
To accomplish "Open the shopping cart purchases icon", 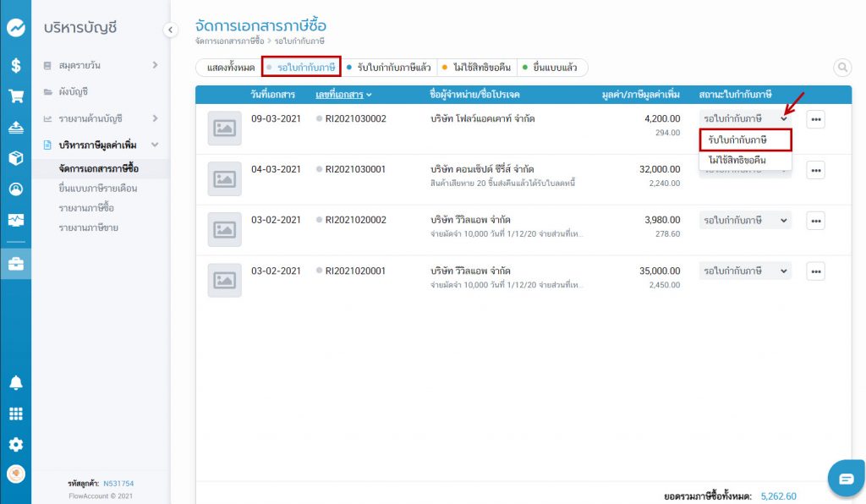I will [15, 96].
